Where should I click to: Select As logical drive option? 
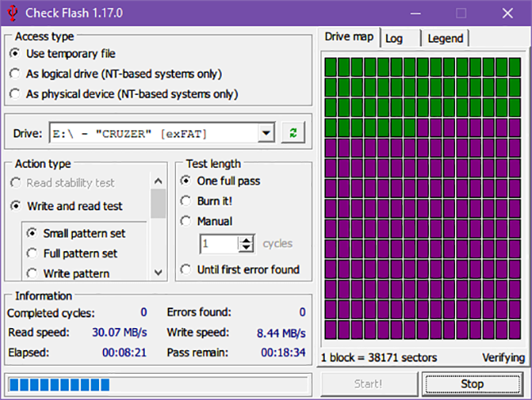pos(15,74)
